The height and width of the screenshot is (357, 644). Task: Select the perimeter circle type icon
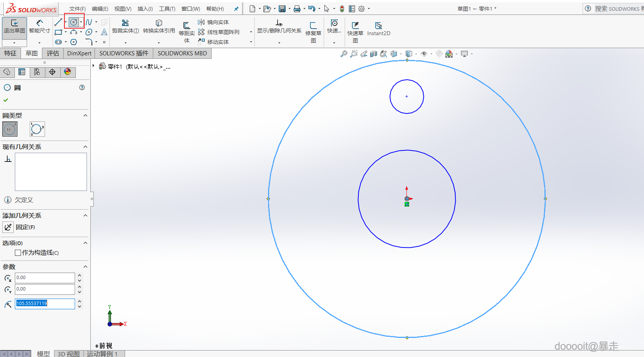click(37, 129)
